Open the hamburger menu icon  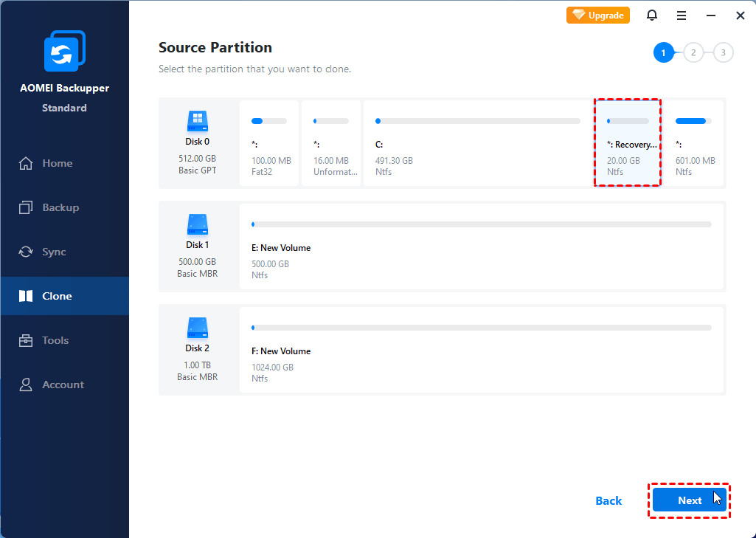tap(682, 15)
